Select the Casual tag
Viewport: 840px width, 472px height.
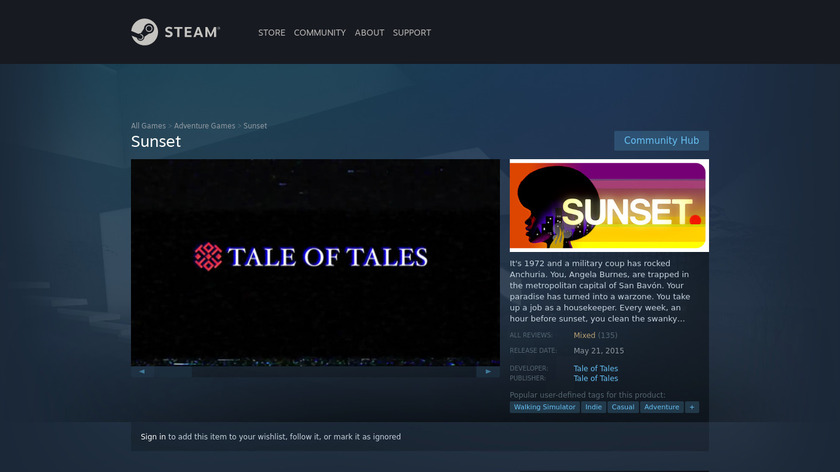tap(622, 407)
